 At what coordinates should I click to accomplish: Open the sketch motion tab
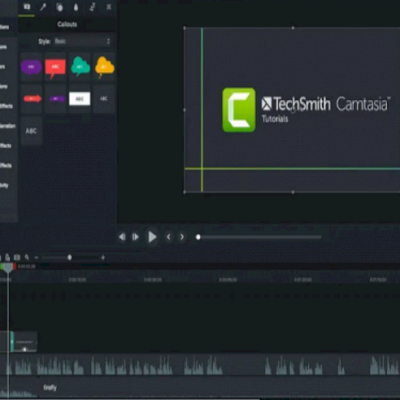click(x=92, y=7)
